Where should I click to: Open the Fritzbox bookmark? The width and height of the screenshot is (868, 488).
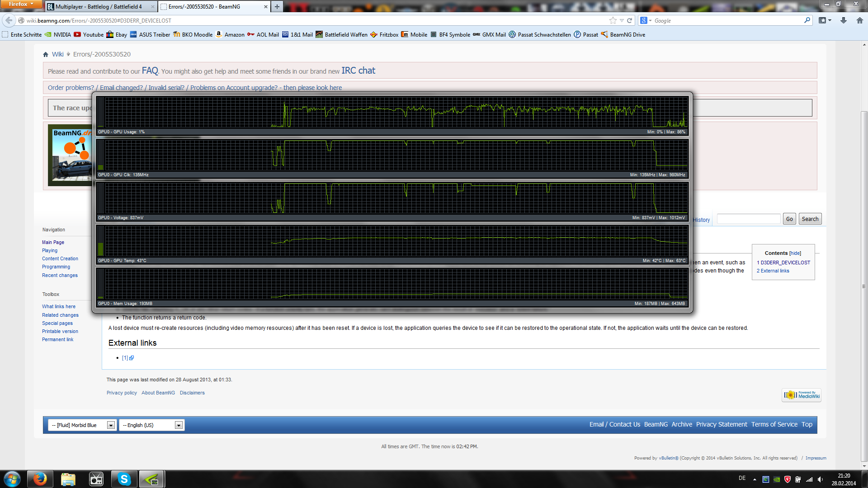[x=384, y=34]
